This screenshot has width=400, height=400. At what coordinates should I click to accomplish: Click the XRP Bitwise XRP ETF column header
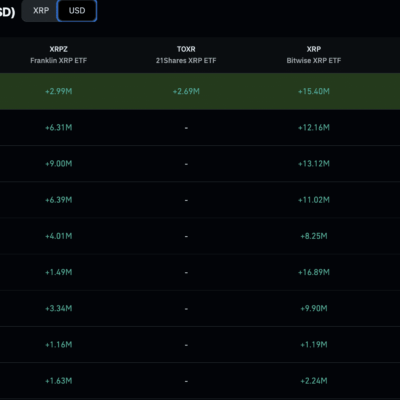pos(314,55)
